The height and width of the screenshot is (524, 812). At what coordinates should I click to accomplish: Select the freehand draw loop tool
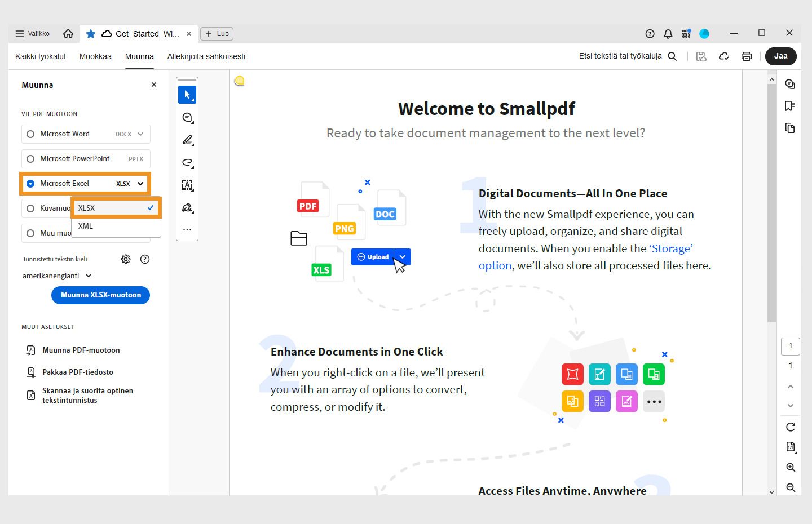point(187,162)
